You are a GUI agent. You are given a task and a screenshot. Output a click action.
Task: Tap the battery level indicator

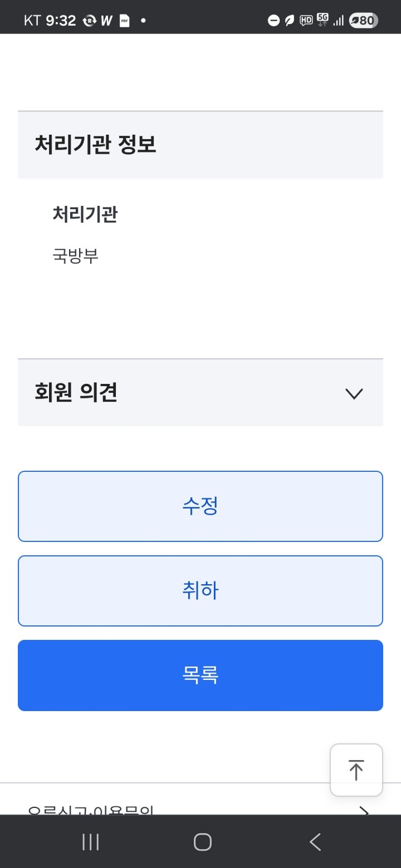tap(363, 21)
